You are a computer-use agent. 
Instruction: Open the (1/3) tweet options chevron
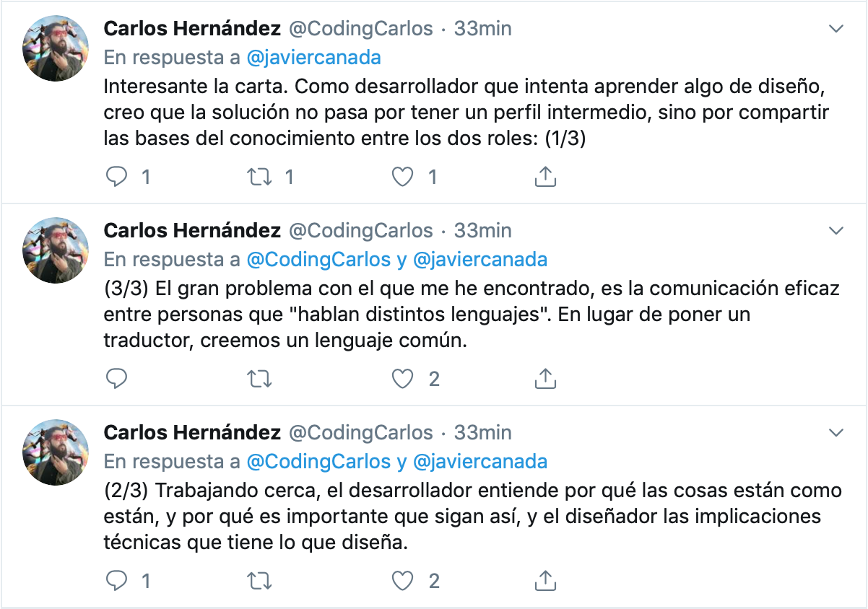point(836,29)
